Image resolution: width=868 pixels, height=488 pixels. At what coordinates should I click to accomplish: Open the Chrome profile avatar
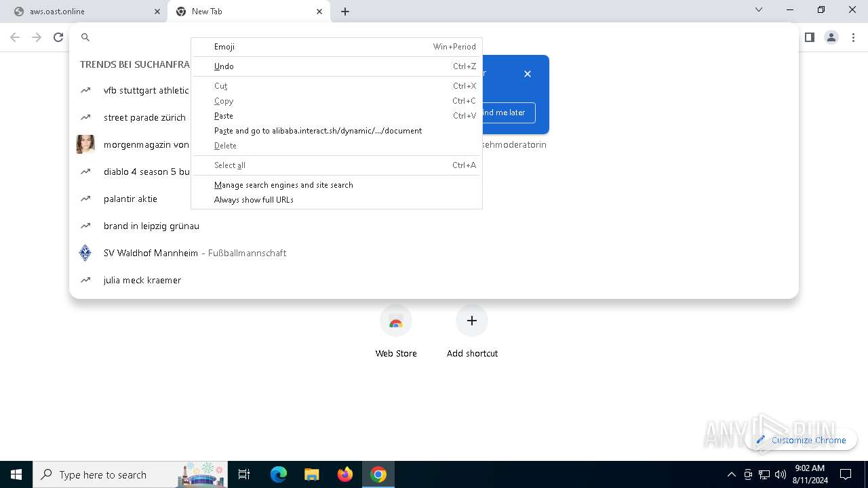coord(831,37)
